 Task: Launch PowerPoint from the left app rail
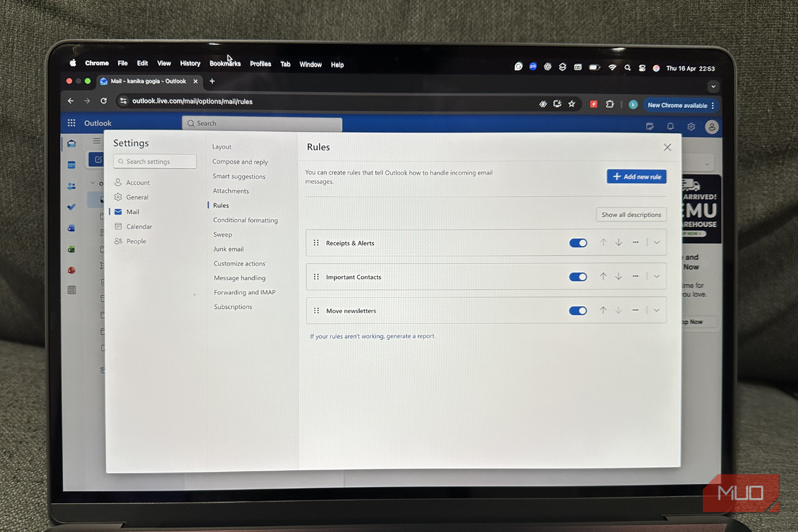[x=71, y=270]
